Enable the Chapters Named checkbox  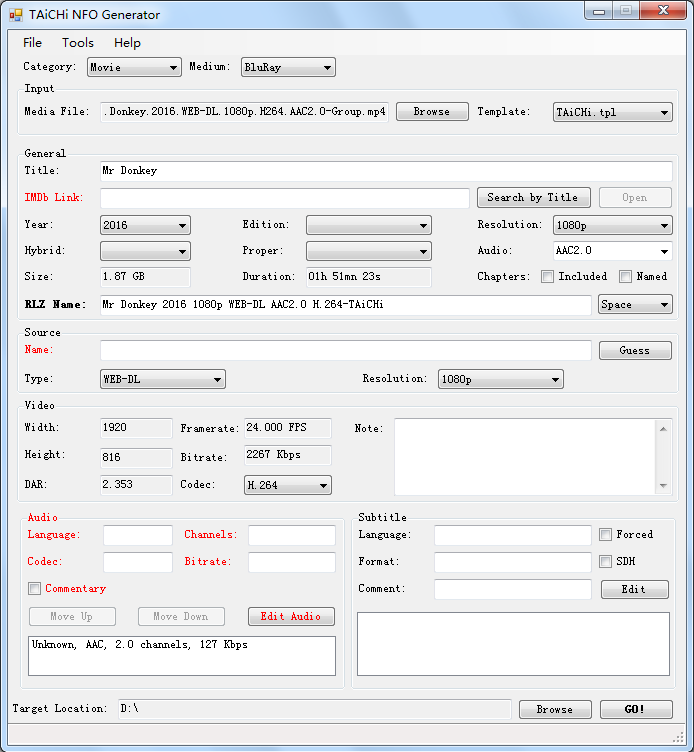tap(625, 276)
